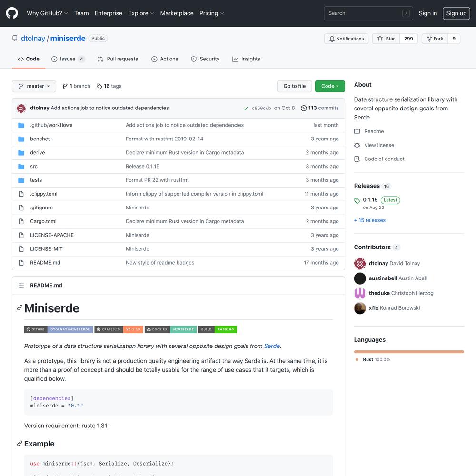Click the Sign in link
Viewport: 476px width, 476px height.
(428, 13)
